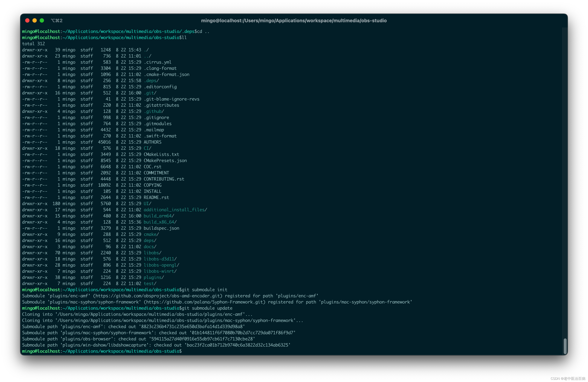Click the 'COPYING' file name
Viewport: 588px width, 382px height.
(x=152, y=185)
